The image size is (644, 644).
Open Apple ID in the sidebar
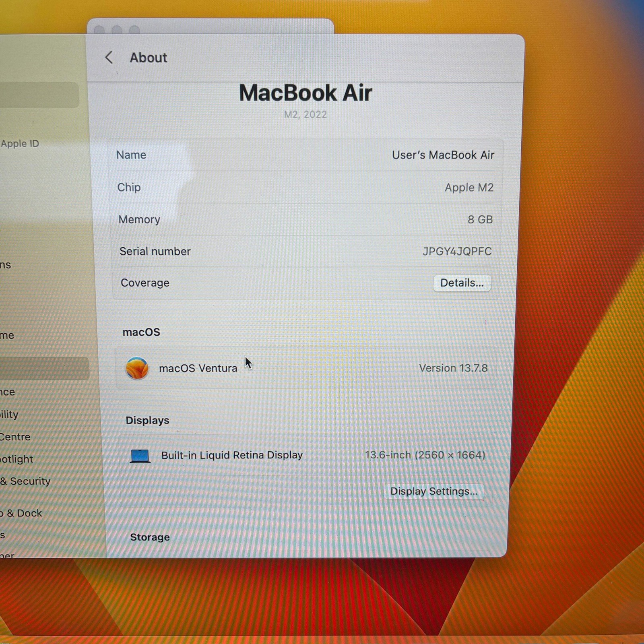pos(20,144)
